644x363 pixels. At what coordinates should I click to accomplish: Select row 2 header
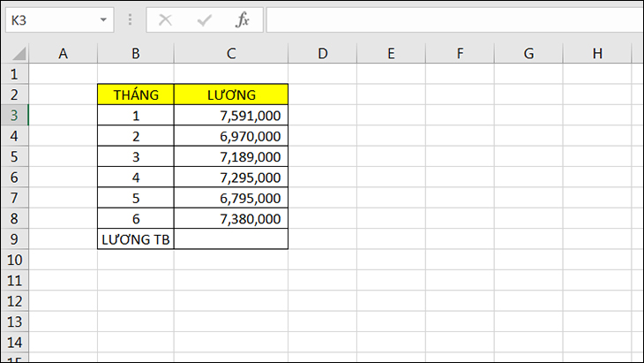pyautogui.click(x=15, y=95)
